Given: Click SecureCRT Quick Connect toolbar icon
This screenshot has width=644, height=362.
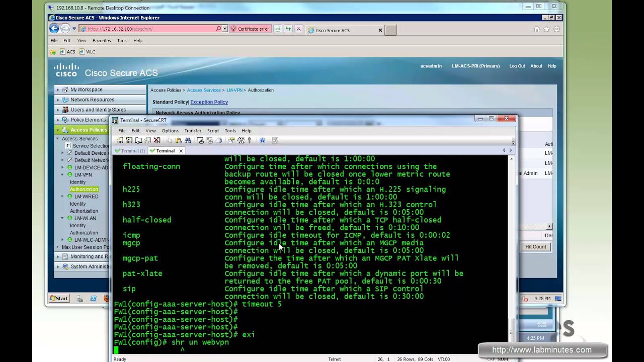Looking at the screenshot, I should pyautogui.click(x=129, y=140).
